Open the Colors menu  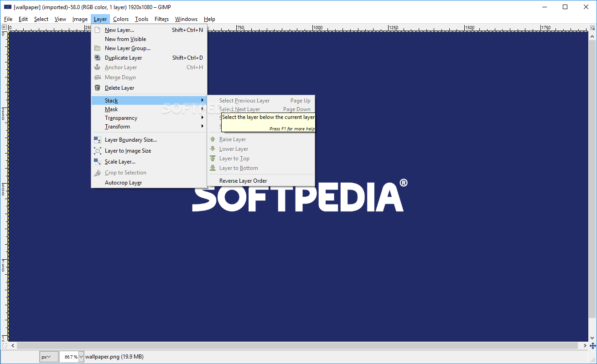(x=121, y=19)
